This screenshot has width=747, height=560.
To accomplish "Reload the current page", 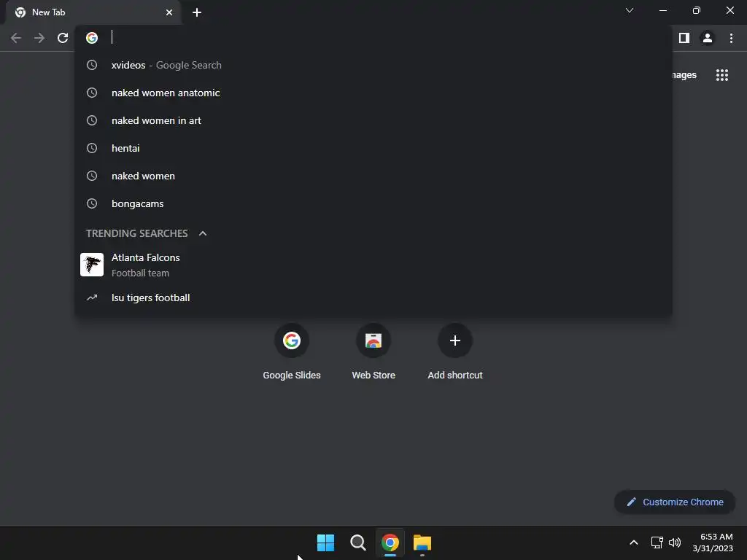I will pyautogui.click(x=63, y=38).
